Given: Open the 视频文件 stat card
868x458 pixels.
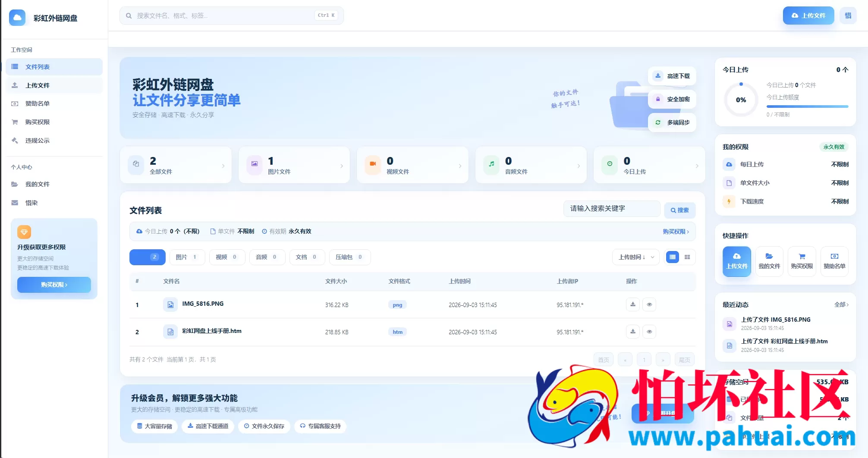Looking at the screenshot, I should pos(413,165).
